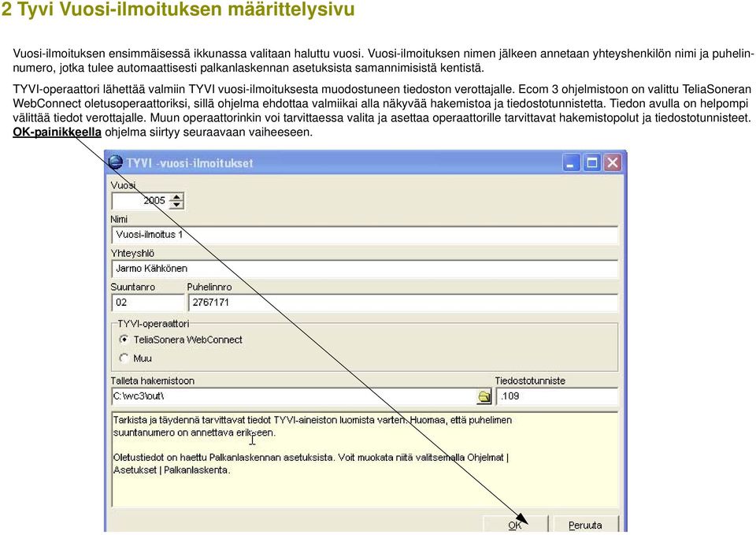
Task: Click the Peruuta cancel button
Action: pyautogui.click(x=585, y=525)
